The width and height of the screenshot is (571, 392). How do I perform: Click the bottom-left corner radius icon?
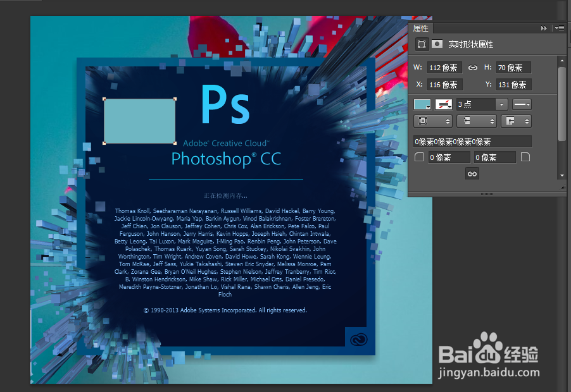[419, 157]
